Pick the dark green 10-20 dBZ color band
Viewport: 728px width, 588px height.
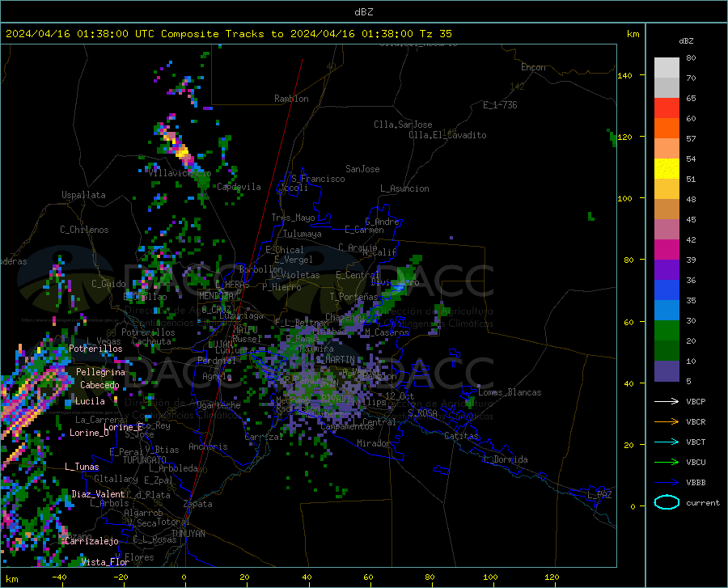click(667, 351)
